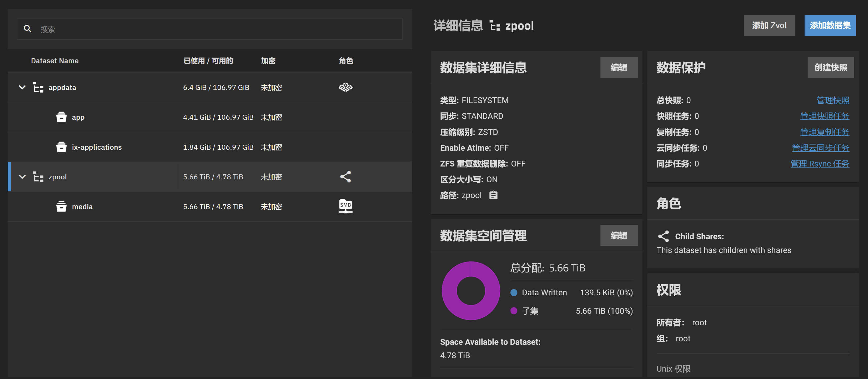Viewport: 868px width, 379px height.
Task: Click the 139.5 KiB (0%) value
Action: pyautogui.click(x=606, y=292)
